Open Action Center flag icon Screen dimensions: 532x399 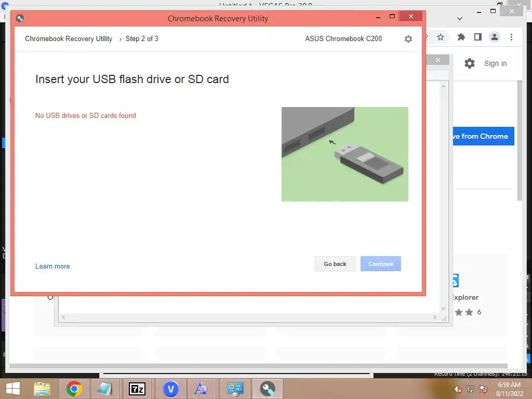[483, 389]
